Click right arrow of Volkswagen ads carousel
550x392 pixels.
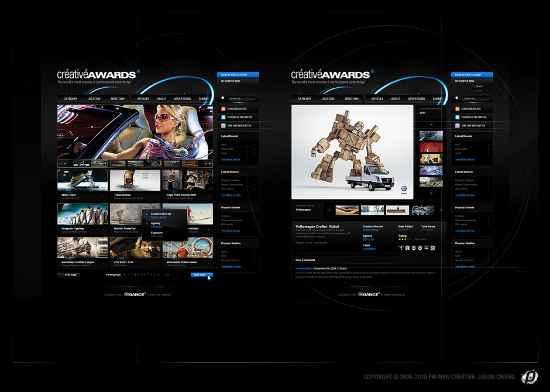(x=441, y=210)
